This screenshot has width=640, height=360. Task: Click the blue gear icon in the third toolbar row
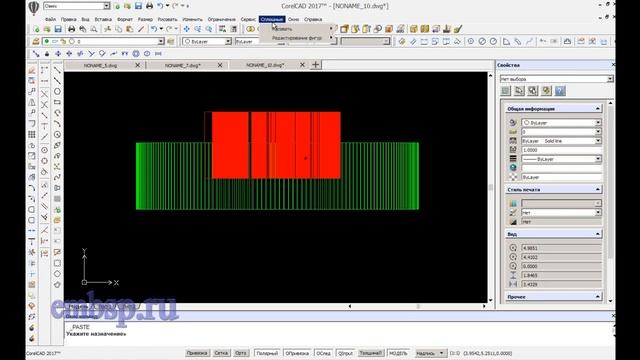coord(136,53)
